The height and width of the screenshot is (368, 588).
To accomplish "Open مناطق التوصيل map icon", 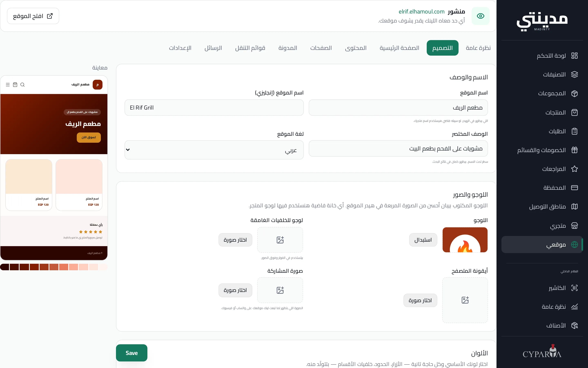I will click(574, 207).
